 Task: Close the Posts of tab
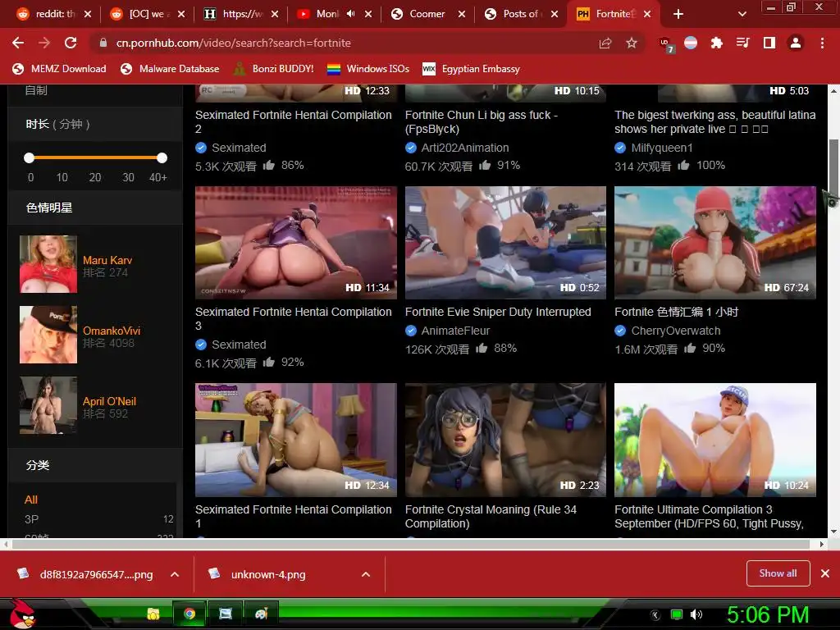(x=555, y=14)
